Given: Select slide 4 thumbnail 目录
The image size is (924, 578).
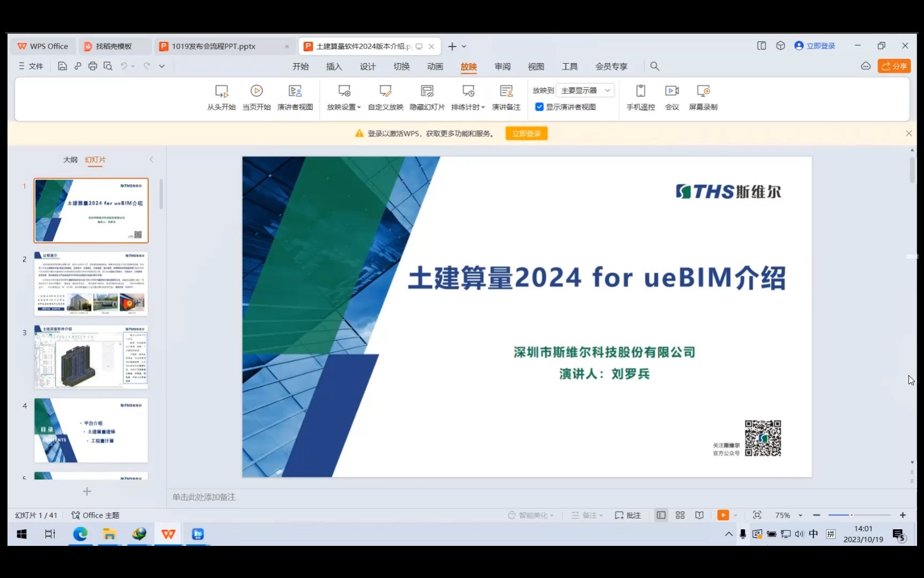Looking at the screenshot, I should pyautogui.click(x=91, y=430).
